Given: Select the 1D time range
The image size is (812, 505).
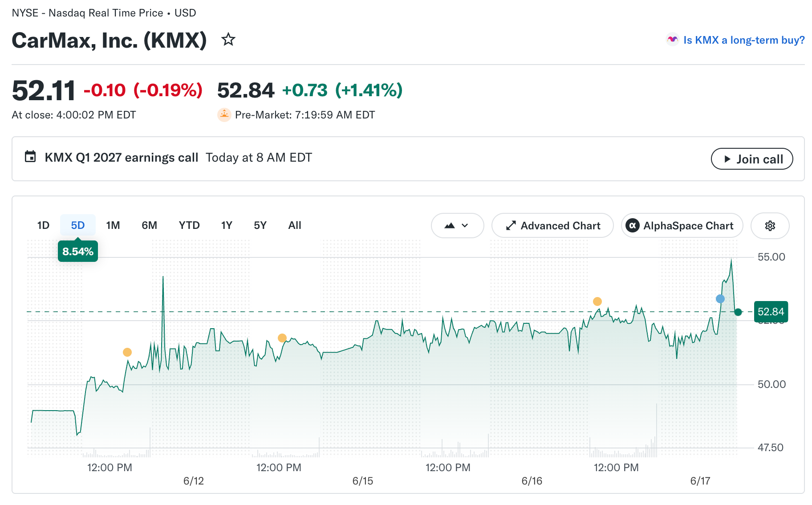Looking at the screenshot, I should click(43, 225).
